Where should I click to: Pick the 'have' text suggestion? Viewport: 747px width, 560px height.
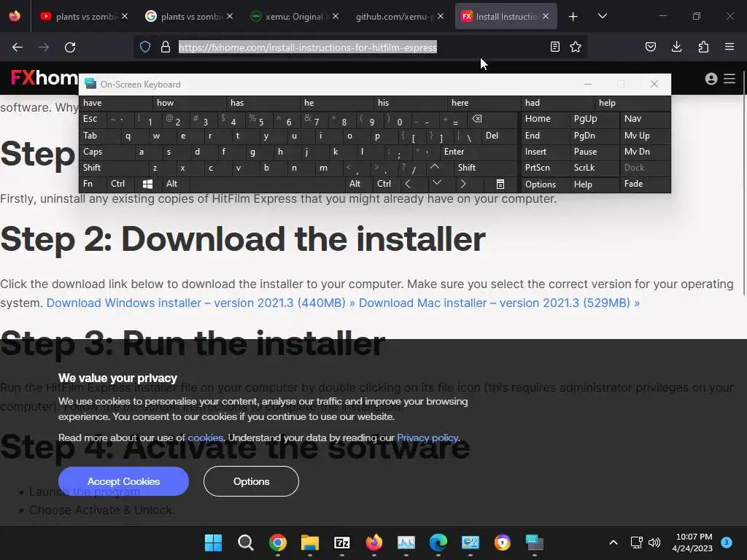116,103
